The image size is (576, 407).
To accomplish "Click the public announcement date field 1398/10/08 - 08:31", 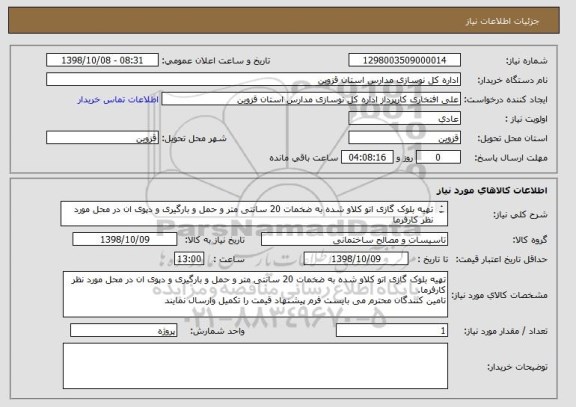I will pos(102,60).
